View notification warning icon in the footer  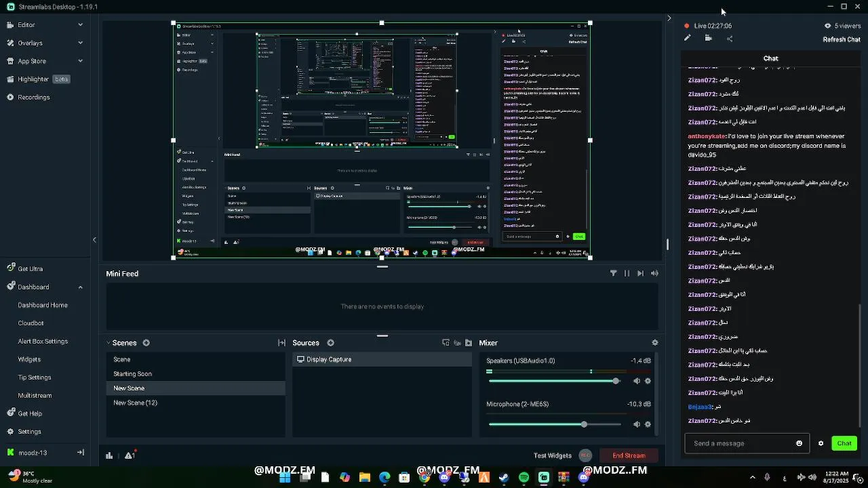click(x=130, y=455)
